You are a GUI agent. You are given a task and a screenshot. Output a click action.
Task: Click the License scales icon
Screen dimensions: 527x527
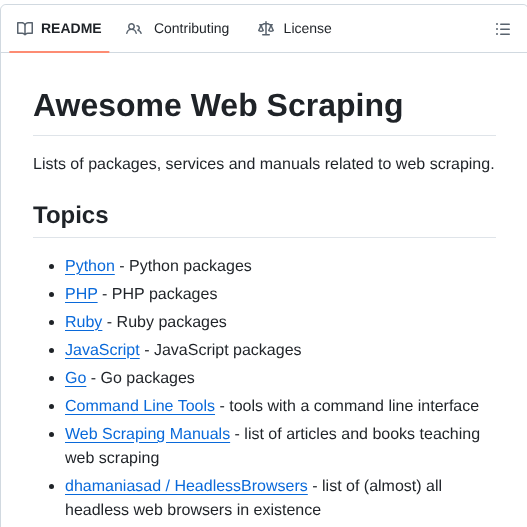coord(266,29)
